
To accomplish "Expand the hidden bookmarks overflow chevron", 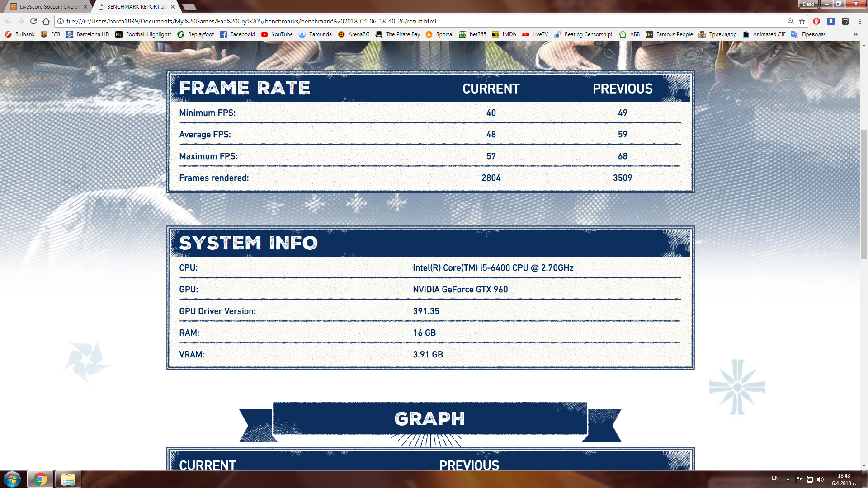I will coord(855,34).
